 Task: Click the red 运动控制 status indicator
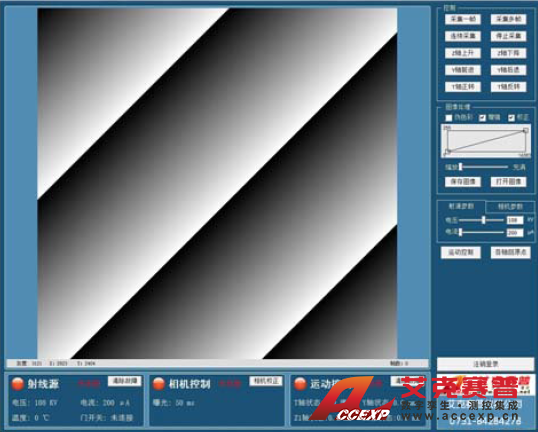coord(300,383)
